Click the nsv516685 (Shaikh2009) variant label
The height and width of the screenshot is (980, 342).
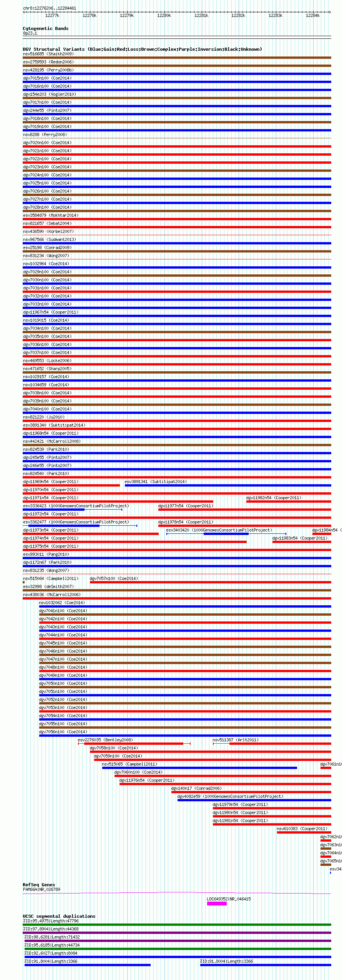pos(48,54)
